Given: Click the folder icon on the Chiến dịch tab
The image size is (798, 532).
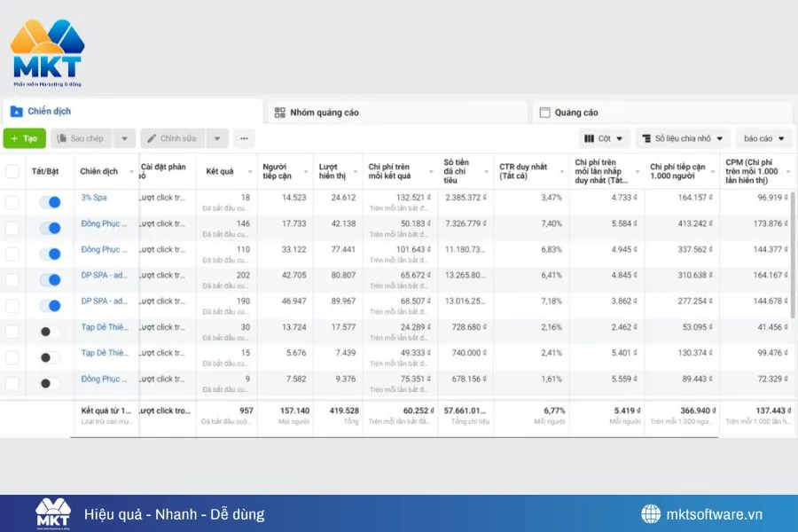Looking at the screenshot, I should click(x=16, y=111).
